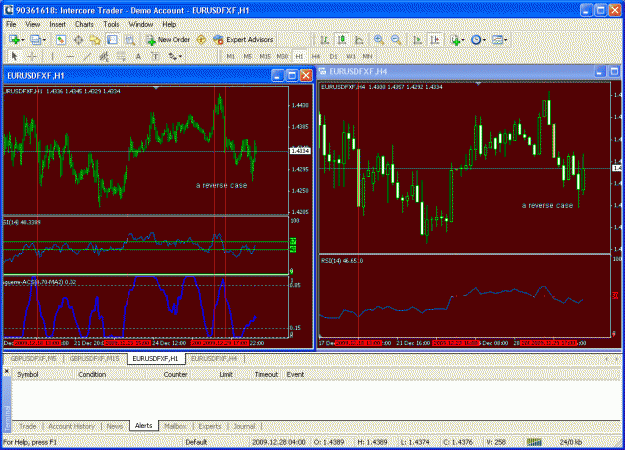Expand the Templates dropdown arrow
The height and width of the screenshot is (450, 625).
tap(505, 40)
